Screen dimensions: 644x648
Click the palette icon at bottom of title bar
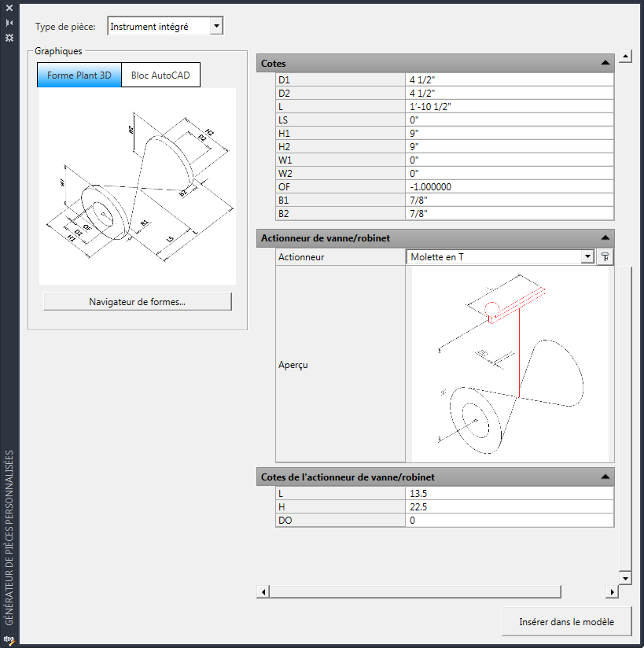pyautogui.click(x=9, y=640)
